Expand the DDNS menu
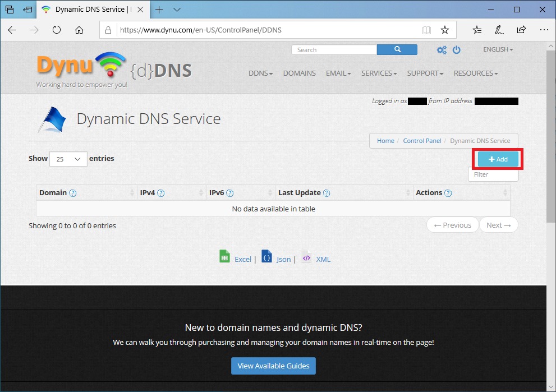This screenshot has width=556, height=392. (x=261, y=73)
